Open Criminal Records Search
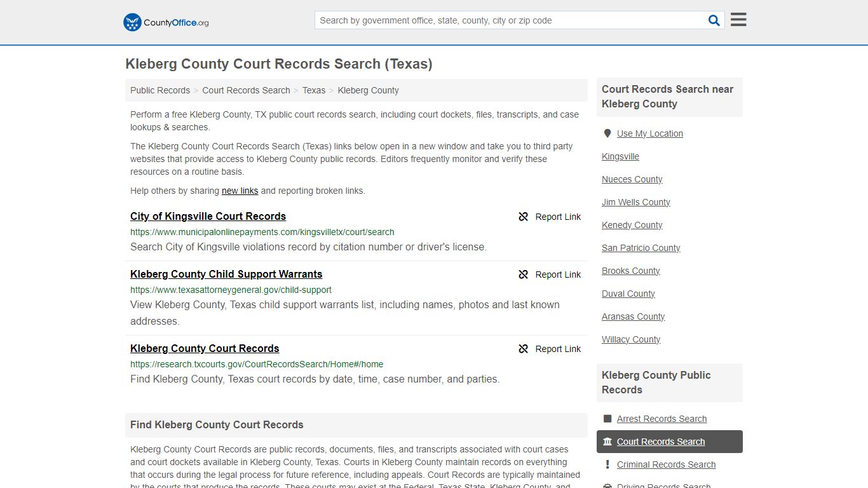 coord(666,464)
